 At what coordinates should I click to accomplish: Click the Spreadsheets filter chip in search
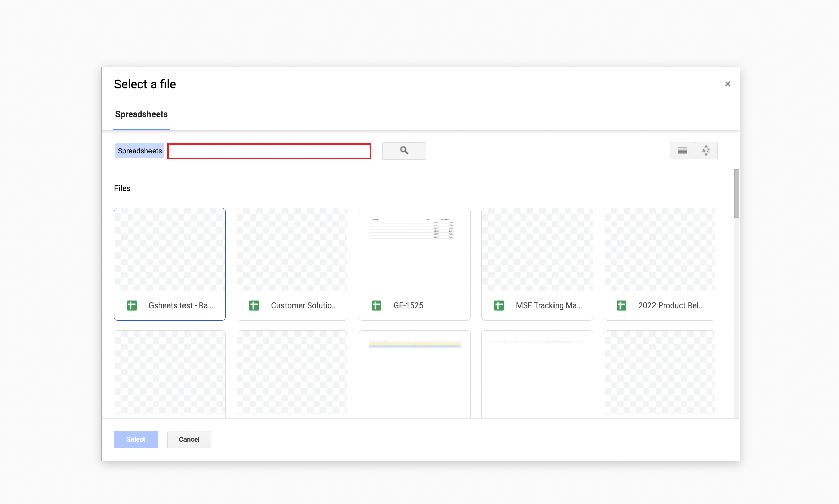tap(140, 151)
